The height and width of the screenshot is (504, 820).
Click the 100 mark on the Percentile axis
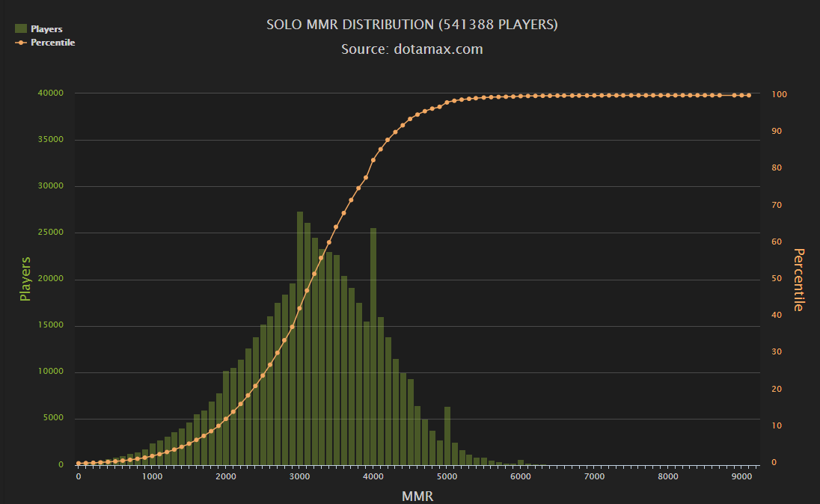point(780,94)
